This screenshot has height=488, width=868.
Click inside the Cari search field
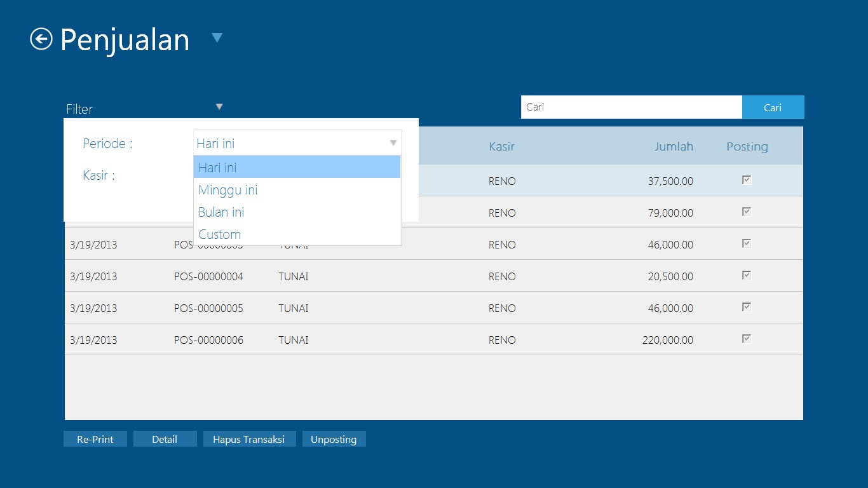point(631,107)
